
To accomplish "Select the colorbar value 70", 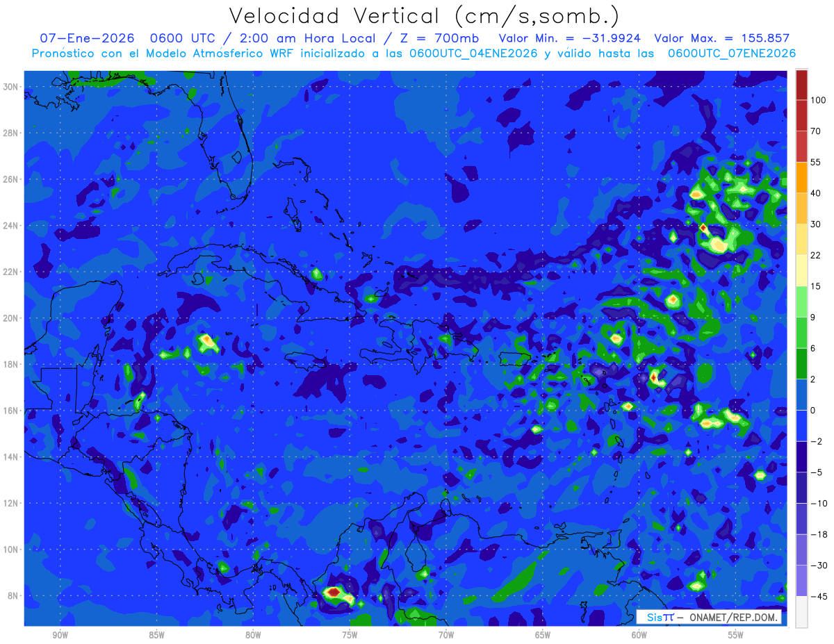I will pos(816,131).
